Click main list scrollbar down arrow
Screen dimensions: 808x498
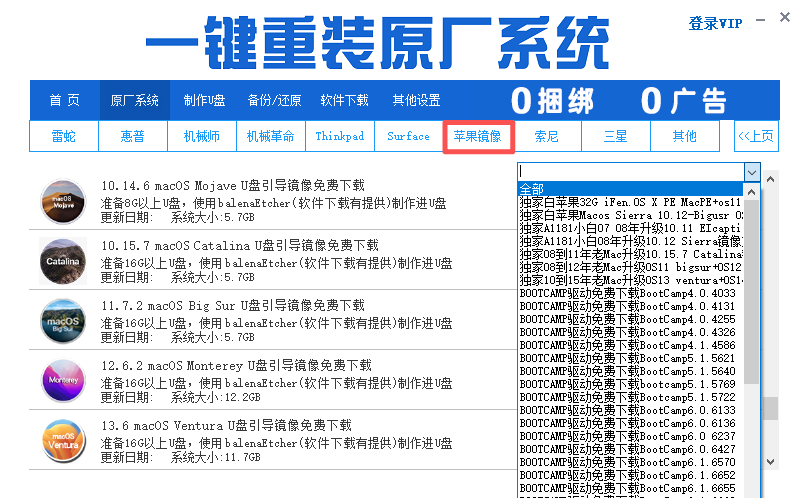(x=770, y=462)
